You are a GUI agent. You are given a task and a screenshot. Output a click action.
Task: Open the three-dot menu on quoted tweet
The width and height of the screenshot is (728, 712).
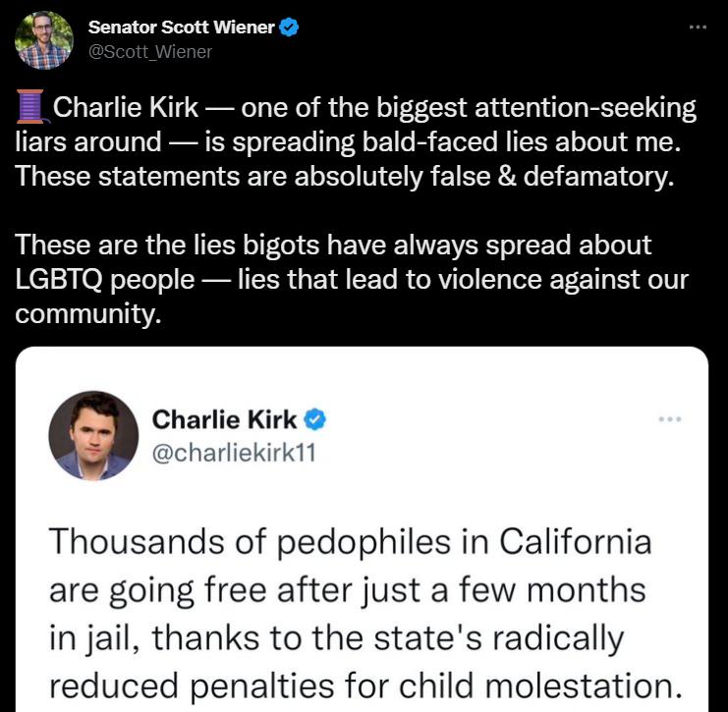pyautogui.click(x=670, y=419)
